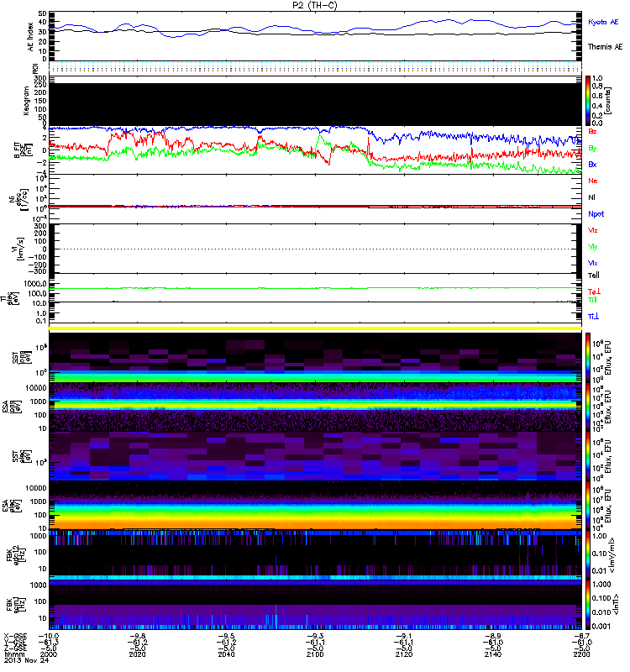Click the blue Bx legend label
This screenshot has height=672, width=630.
593,164
